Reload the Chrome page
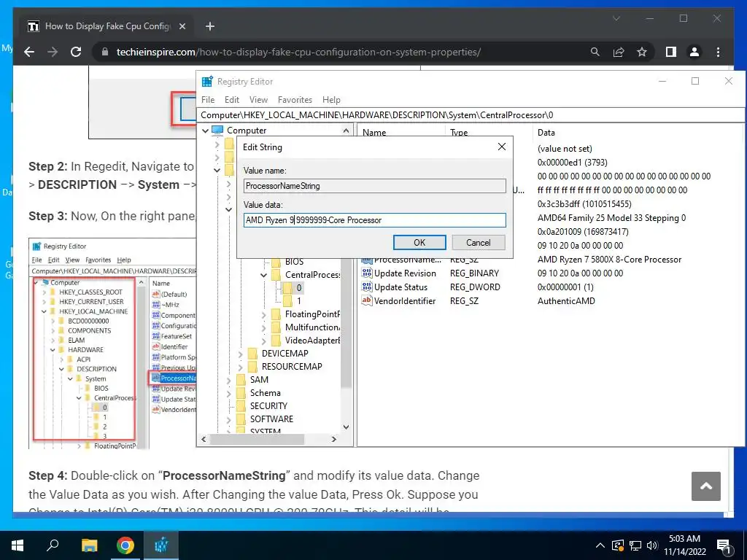Screen dimensions: 747x560 pyautogui.click(x=76, y=52)
